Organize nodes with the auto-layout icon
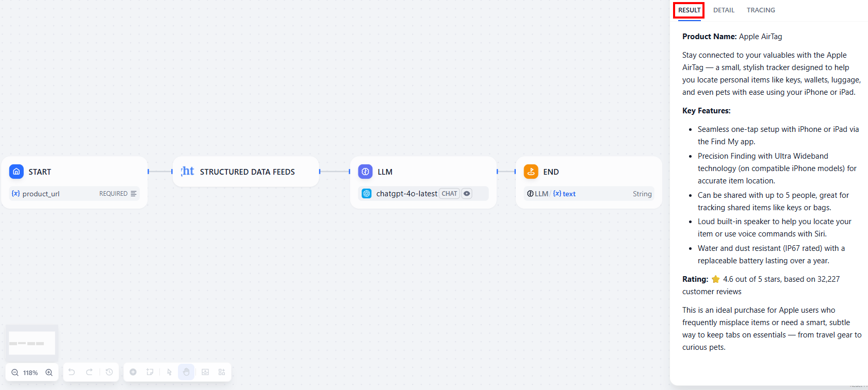The height and width of the screenshot is (390, 868). tap(222, 372)
